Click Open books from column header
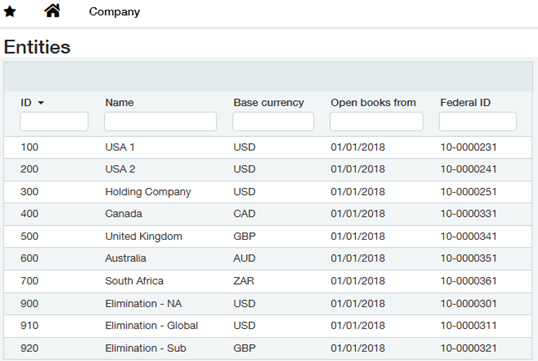Image resolution: width=538 pixels, height=361 pixels. 373,102
